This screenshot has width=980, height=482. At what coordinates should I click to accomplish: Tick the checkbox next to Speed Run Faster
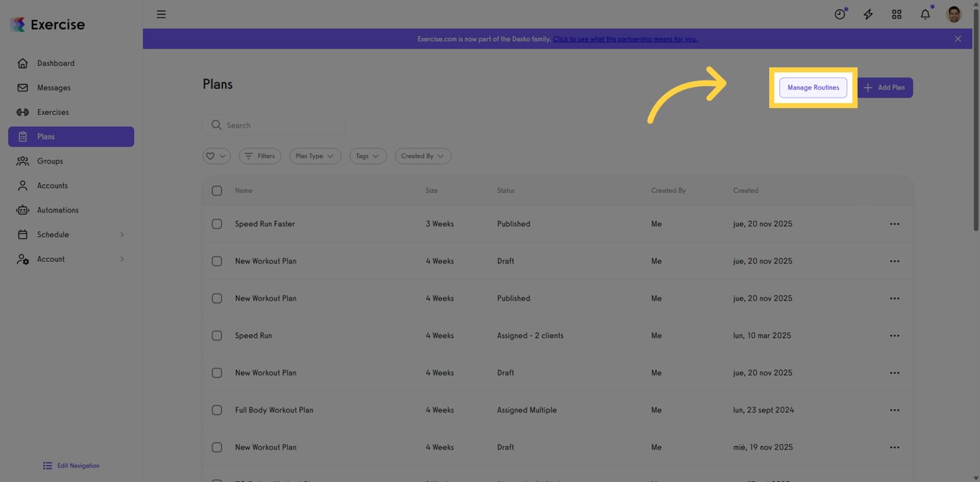(217, 224)
